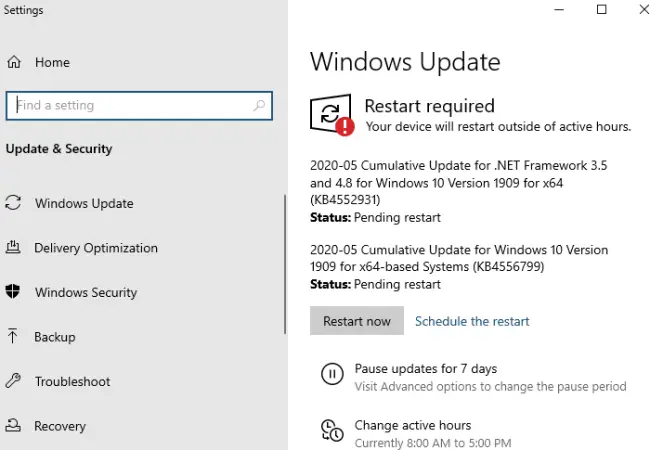
Task: Click 'Currently 8:00 AM to 5:00 PM' text
Action: 433,443
